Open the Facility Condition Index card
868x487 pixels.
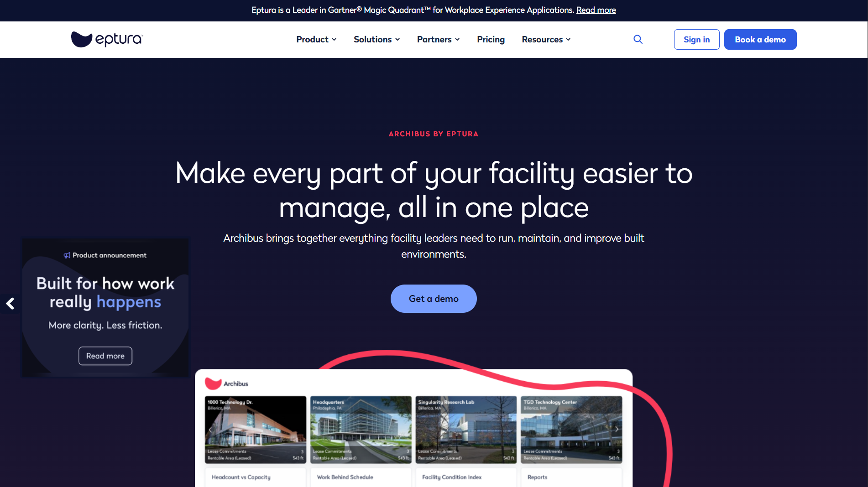pyautogui.click(x=466, y=477)
